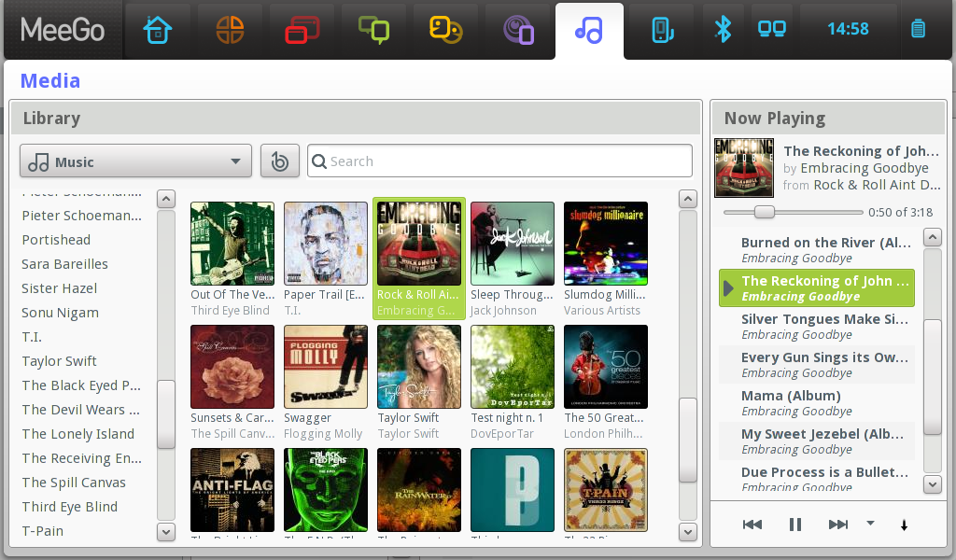
Task: Open Taylor Swift album cover
Action: [x=419, y=367]
